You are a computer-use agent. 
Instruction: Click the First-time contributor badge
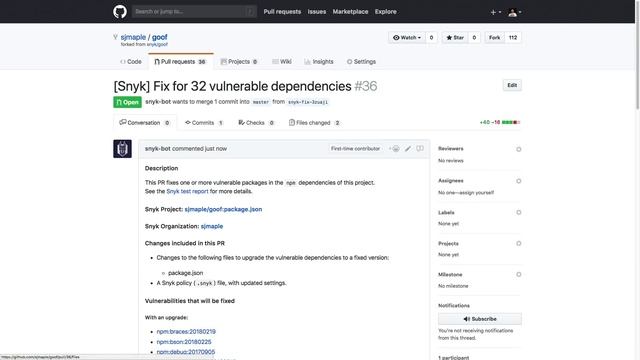355,149
